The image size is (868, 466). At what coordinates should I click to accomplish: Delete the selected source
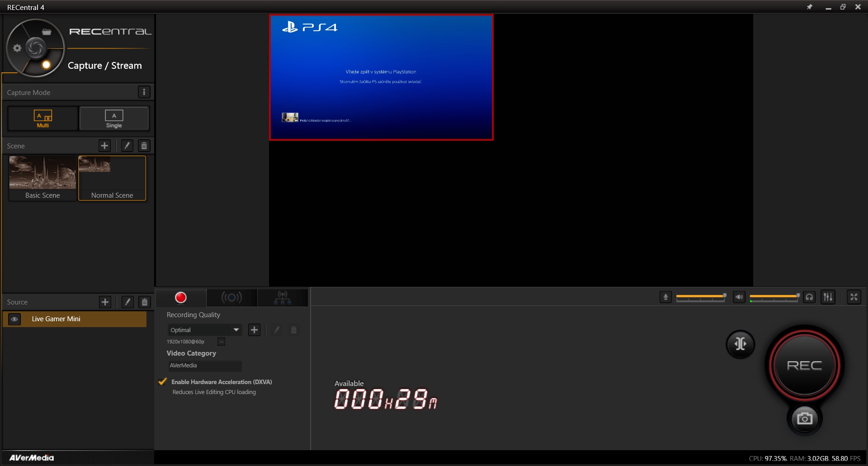coord(145,302)
